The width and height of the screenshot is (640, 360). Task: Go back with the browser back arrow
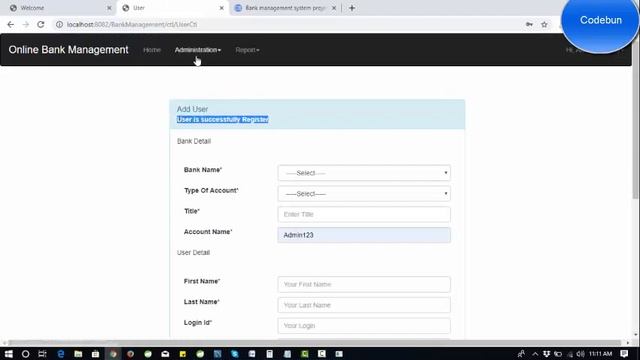(11, 24)
